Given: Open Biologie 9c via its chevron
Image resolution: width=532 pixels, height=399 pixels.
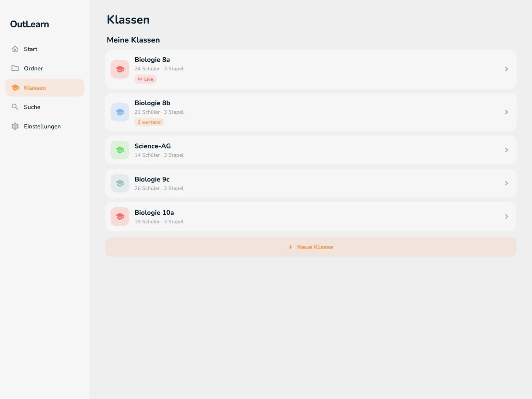Looking at the screenshot, I should click(x=507, y=183).
